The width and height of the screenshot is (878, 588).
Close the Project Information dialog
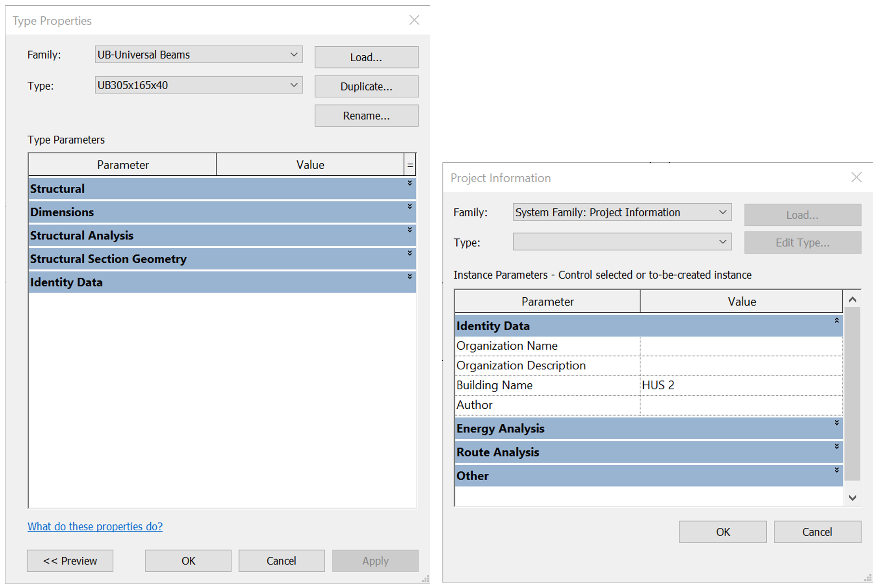pos(856,177)
